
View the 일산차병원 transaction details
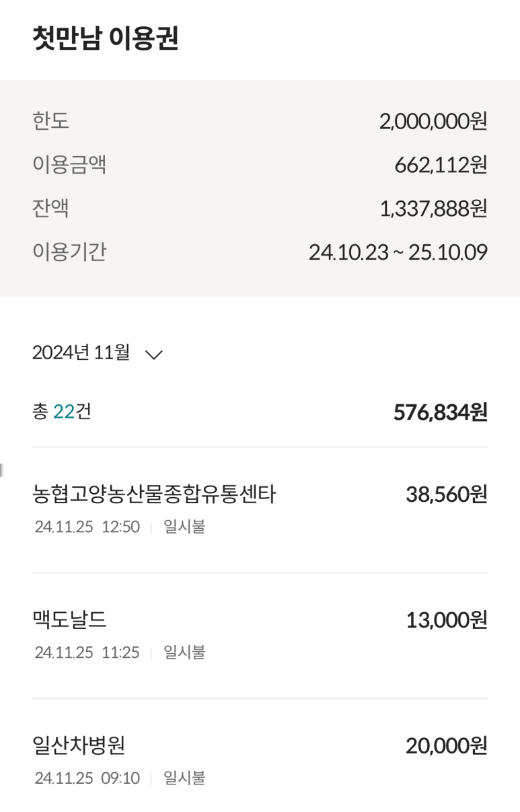point(79,745)
